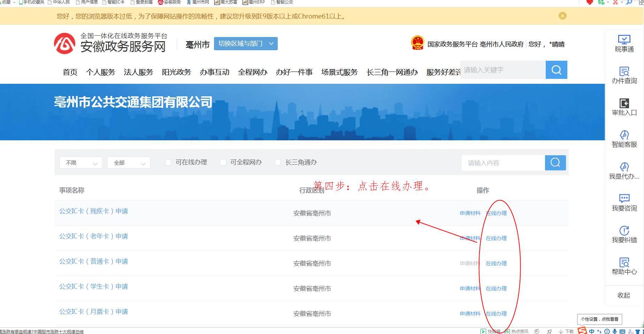Screen dimensions: 644x334
Task: Open 亳州市人民政府 link
Action: (501, 44)
